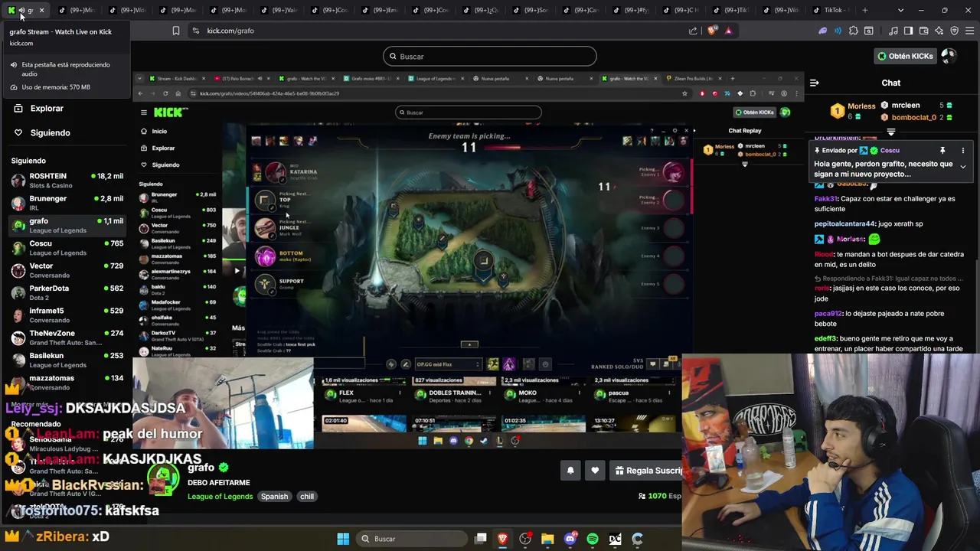Screen dimensions: 980x551
Task: Open the DC app taskbar icon
Action: click(615, 539)
